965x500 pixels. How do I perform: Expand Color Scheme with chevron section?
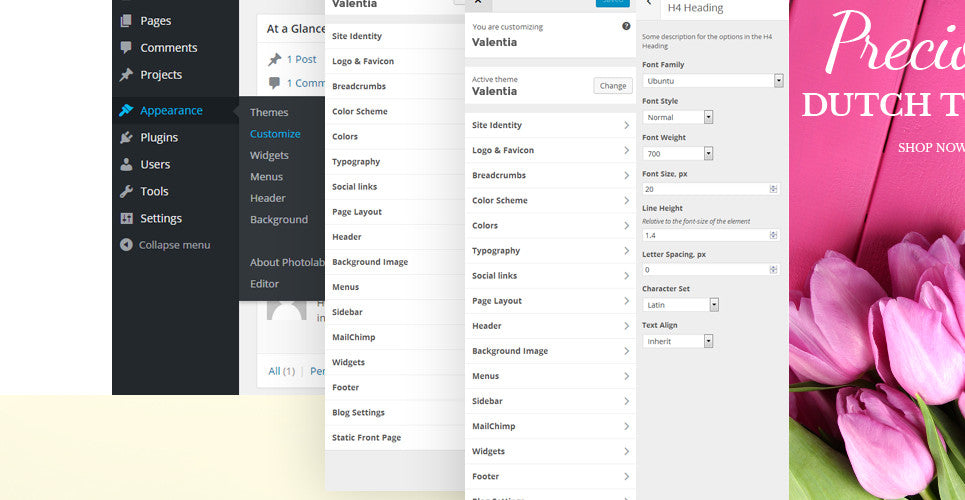pos(550,201)
